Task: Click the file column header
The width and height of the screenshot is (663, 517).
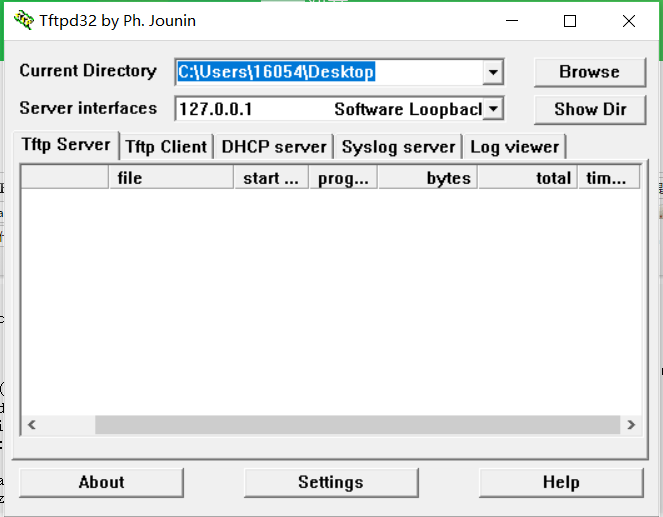Action: point(171,178)
